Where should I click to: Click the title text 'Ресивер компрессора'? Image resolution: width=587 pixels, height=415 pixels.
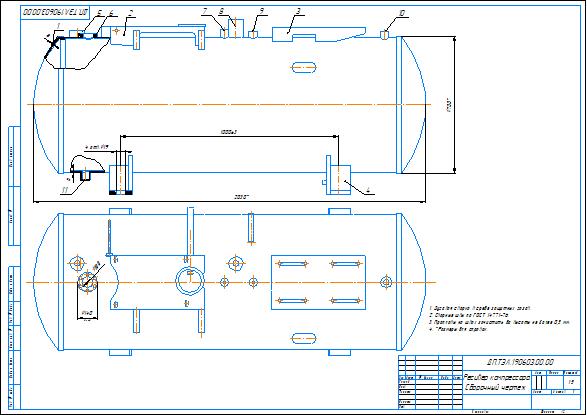click(496, 377)
